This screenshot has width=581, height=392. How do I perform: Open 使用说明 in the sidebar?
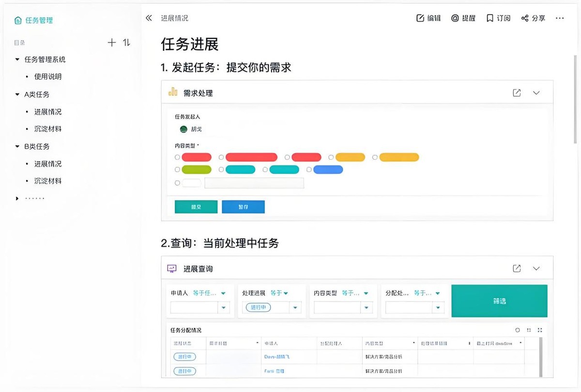pyautogui.click(x=47, y=76)
